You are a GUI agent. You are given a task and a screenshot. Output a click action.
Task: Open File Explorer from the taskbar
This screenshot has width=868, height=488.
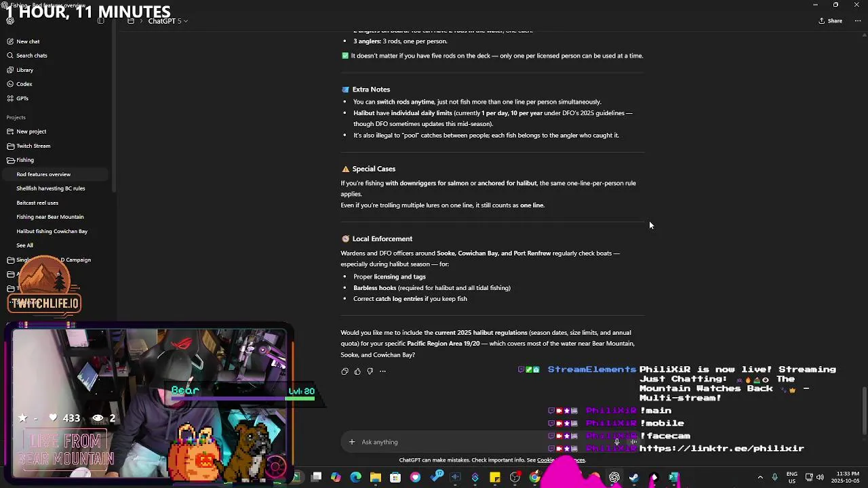(376, 478)
